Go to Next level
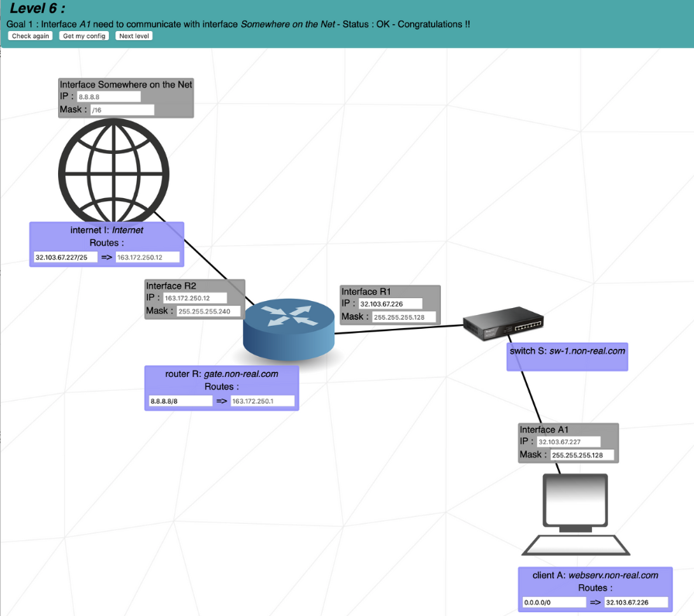694x616 pixels. coord(134,36)
